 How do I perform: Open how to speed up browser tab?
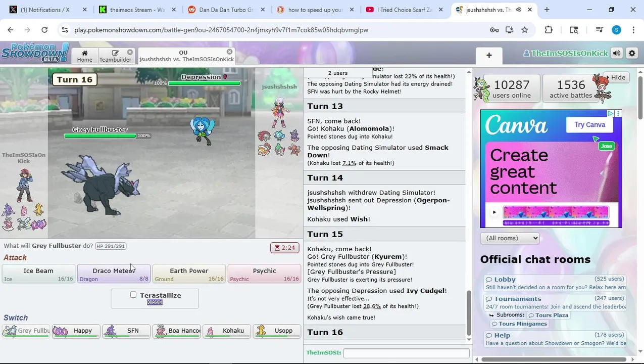tap(315, 10)
